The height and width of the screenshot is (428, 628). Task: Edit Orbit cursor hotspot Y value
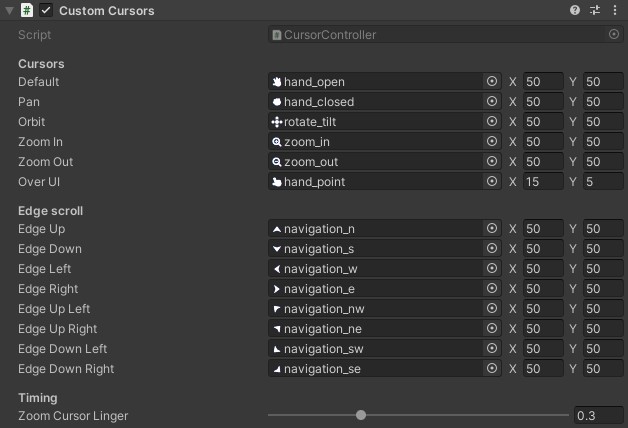click(603, 122)
